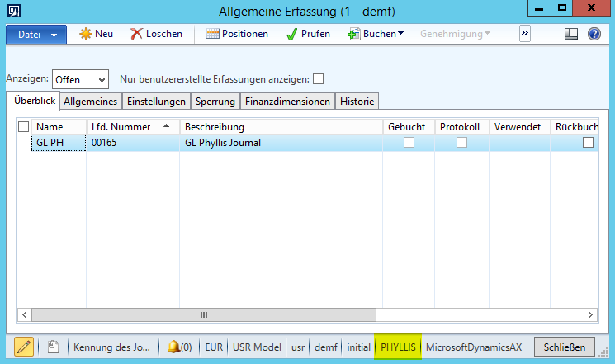Open the help question mark icon
615x364 pixels.
(x=594, y=34)
